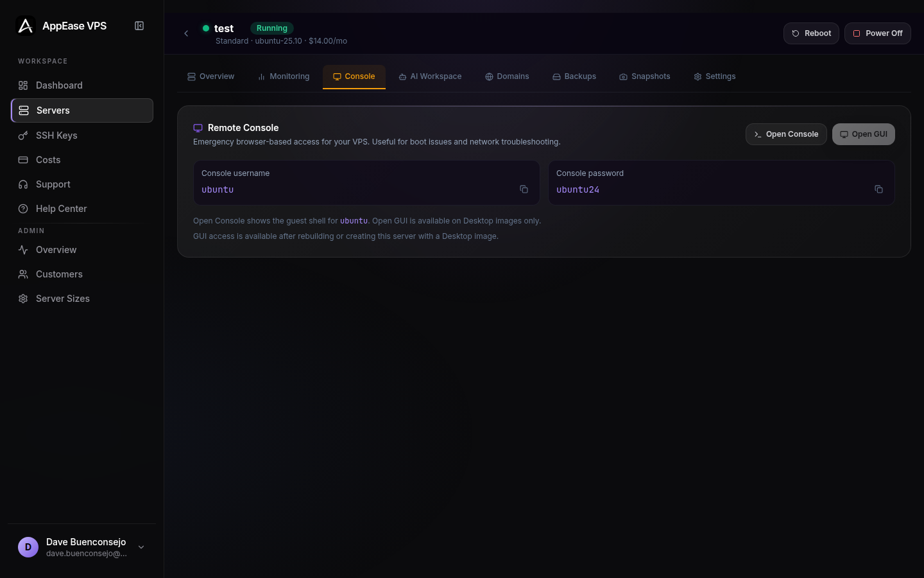Image resolution: width=924 pixels, height=578 pixels.
Task: Switch to the Domains tab
Action: [x=507, y=76]
